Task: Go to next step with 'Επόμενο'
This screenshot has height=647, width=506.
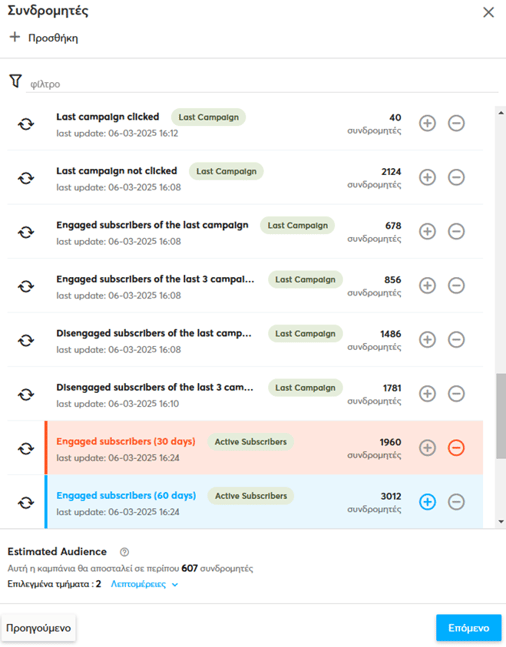Action: [469, 628]
